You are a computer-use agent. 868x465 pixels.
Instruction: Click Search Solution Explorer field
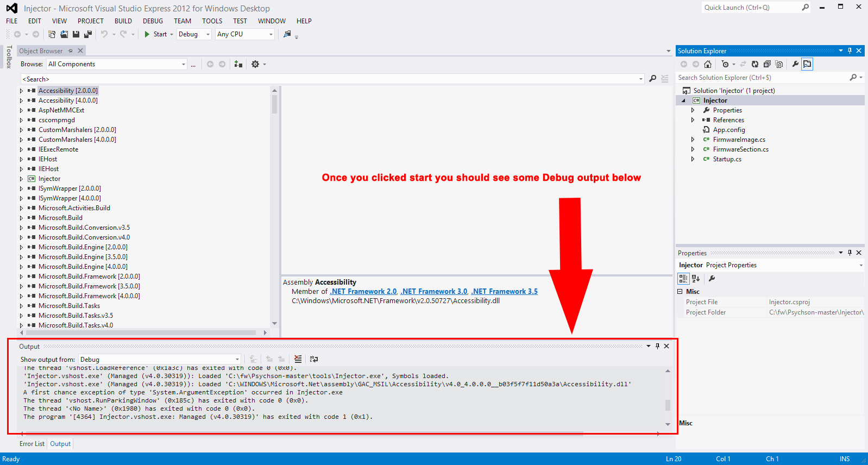(763, 78)
